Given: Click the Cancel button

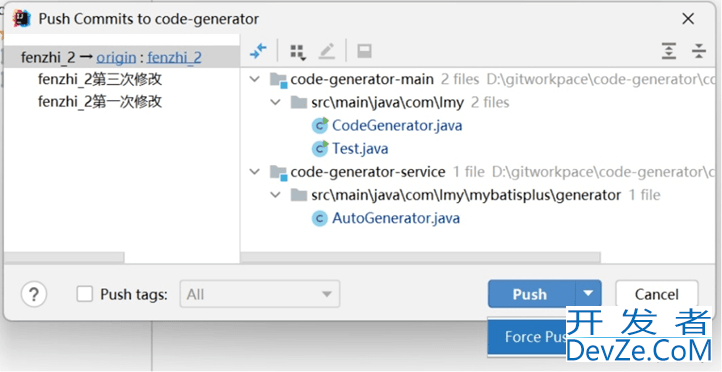Looking at the screenshot, I should click(657, 294).
